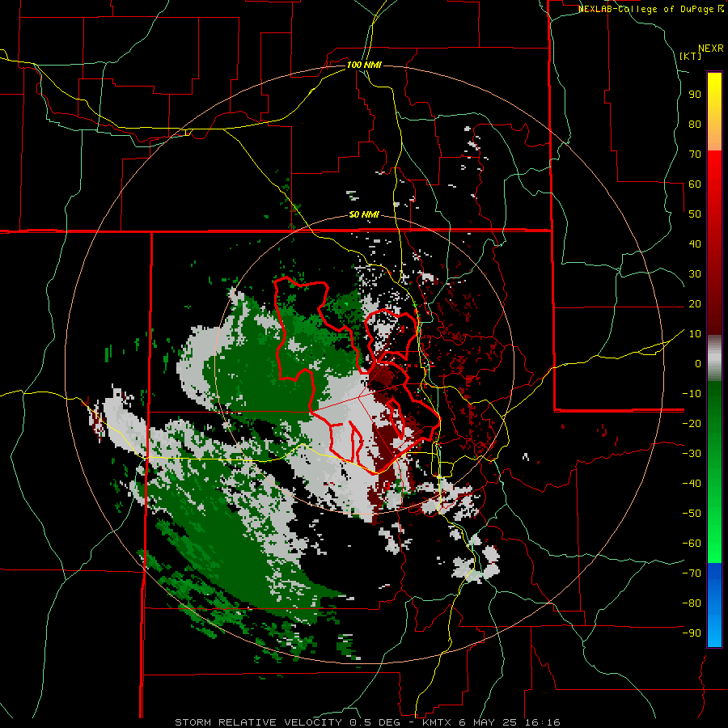Click the 80 value on the velocity scale

click(695, 124)
